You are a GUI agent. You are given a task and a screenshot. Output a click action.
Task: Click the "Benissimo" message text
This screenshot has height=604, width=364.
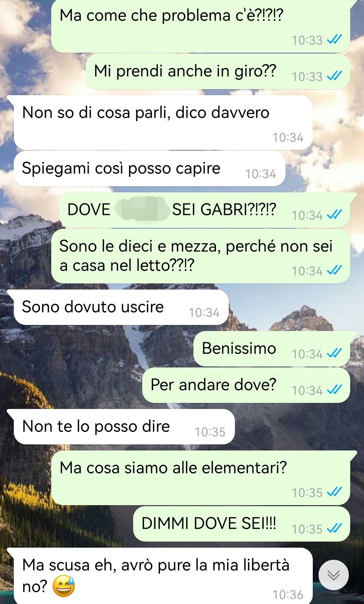point(239,348)
